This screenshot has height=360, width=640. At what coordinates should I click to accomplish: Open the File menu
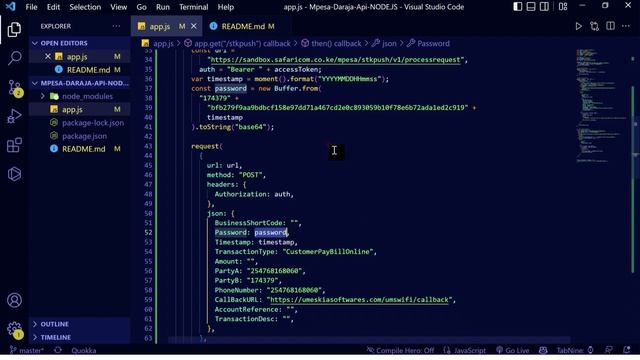pyautogui.click(x=31, y=7)
